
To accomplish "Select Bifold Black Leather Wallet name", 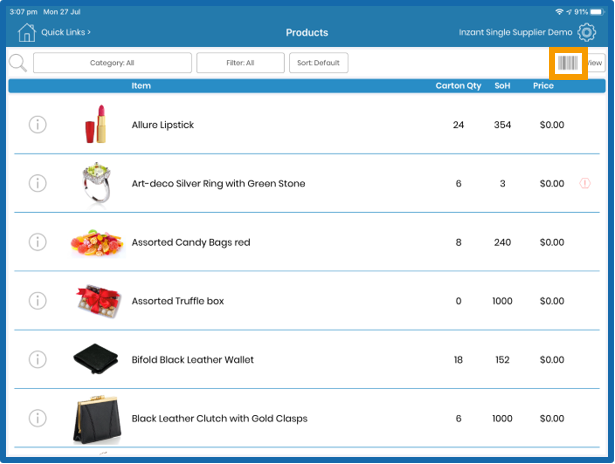I will point(193,360).
